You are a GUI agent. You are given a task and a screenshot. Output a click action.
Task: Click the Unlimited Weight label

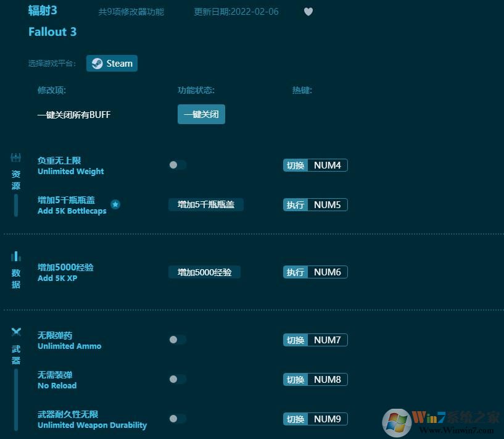point(71,172)
